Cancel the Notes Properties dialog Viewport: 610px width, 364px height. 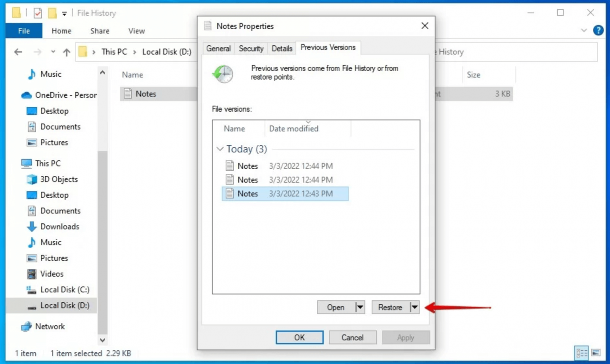tap(352, 337)
